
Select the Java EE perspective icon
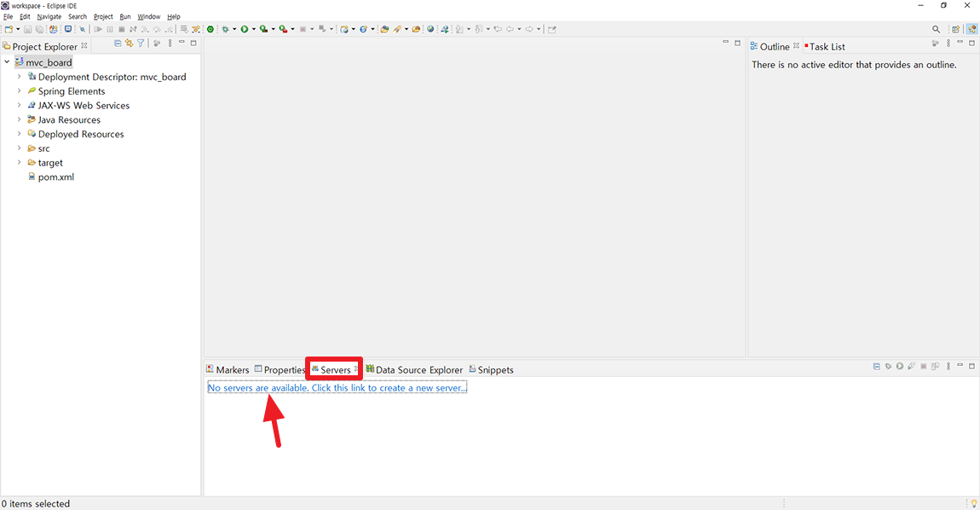[971, 29]
